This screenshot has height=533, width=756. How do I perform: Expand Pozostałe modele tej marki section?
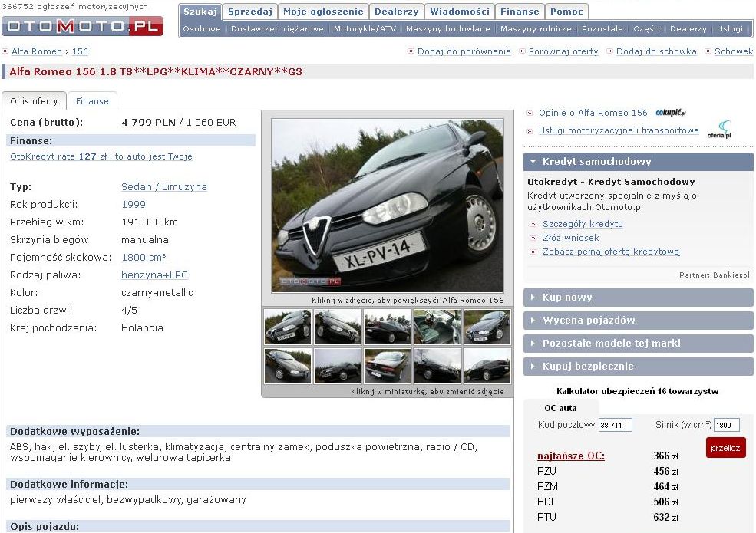639,343
